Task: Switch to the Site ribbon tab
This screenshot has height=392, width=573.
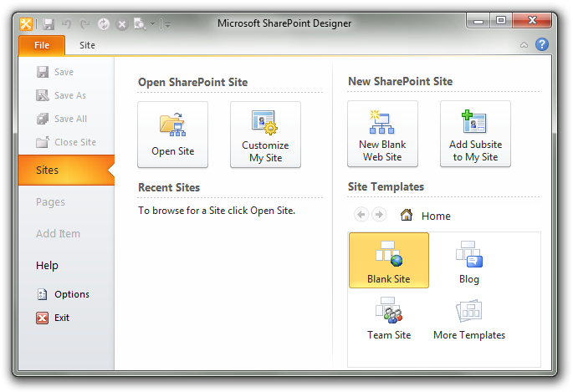Action: (x=87, y=45)
